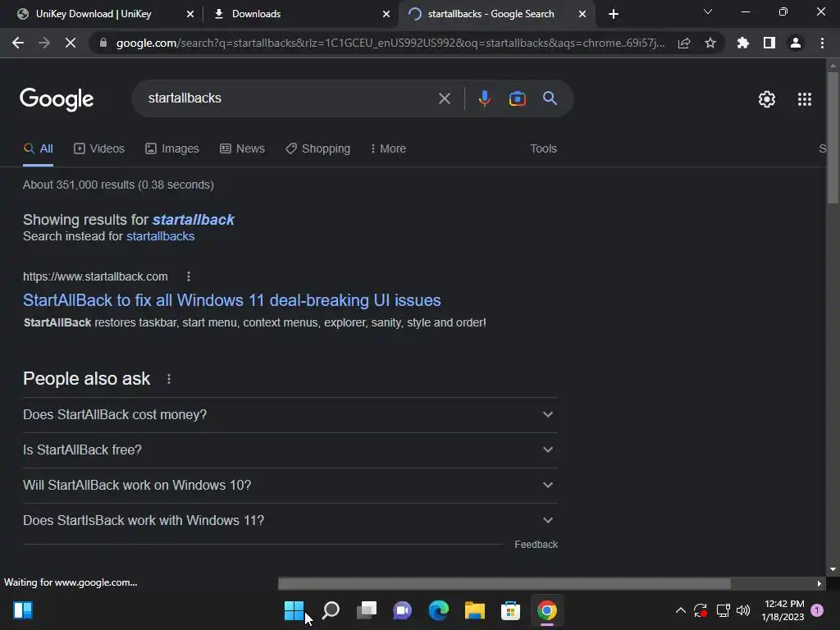The width and height of the screenshot is (840, 630).
Task: Switch to the All results tab
Action: click(38, 149)
